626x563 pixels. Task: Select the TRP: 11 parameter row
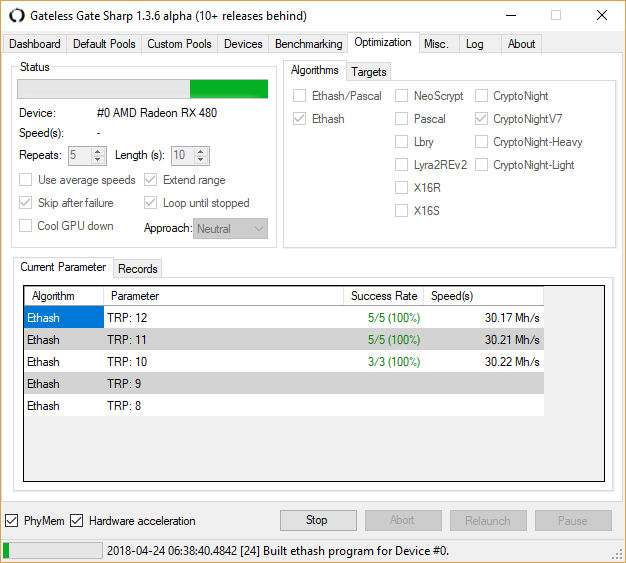pyautogui.click(x=284, y=339)
